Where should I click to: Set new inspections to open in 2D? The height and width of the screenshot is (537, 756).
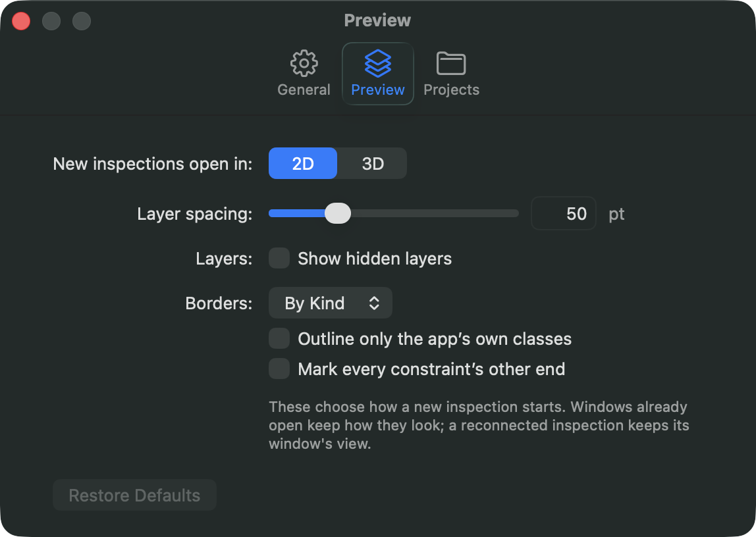pos(303,163)
